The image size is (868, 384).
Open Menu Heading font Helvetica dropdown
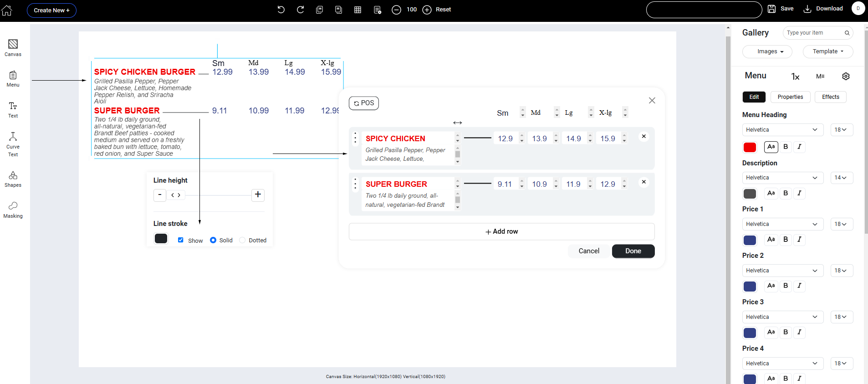[782, 130]
